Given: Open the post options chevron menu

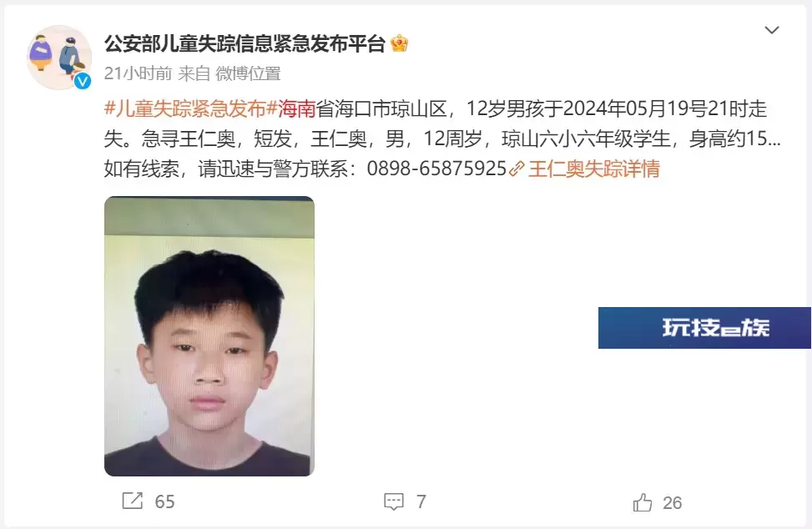Looking at the screenshot, I should click(772, 30).
